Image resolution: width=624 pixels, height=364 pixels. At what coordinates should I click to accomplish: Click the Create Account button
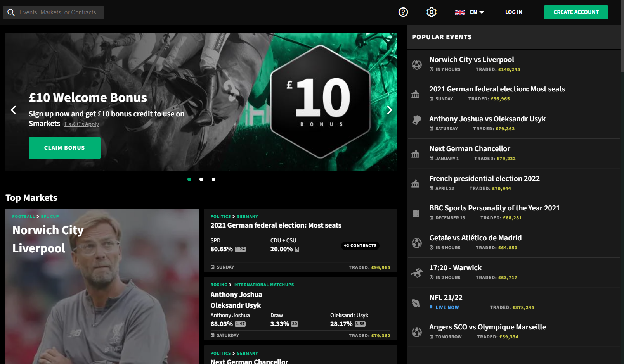[x=576, y=12]
